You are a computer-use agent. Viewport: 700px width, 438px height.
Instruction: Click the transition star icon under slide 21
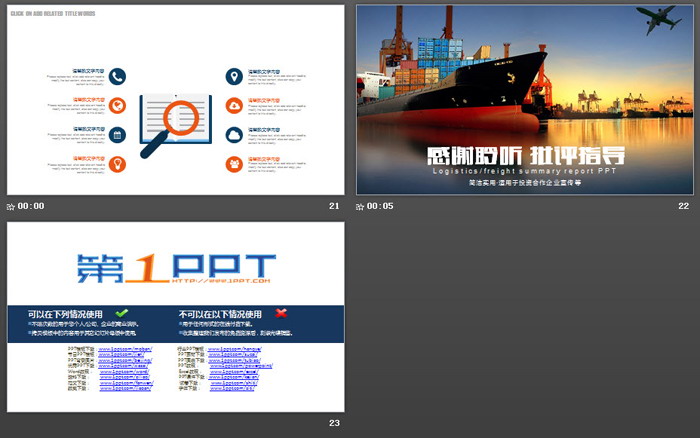coord(11,206)
